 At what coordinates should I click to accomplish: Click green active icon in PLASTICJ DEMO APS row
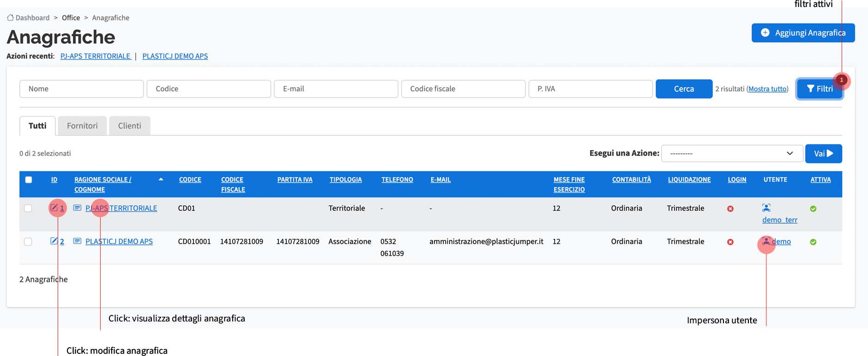(x=813, y=242)
